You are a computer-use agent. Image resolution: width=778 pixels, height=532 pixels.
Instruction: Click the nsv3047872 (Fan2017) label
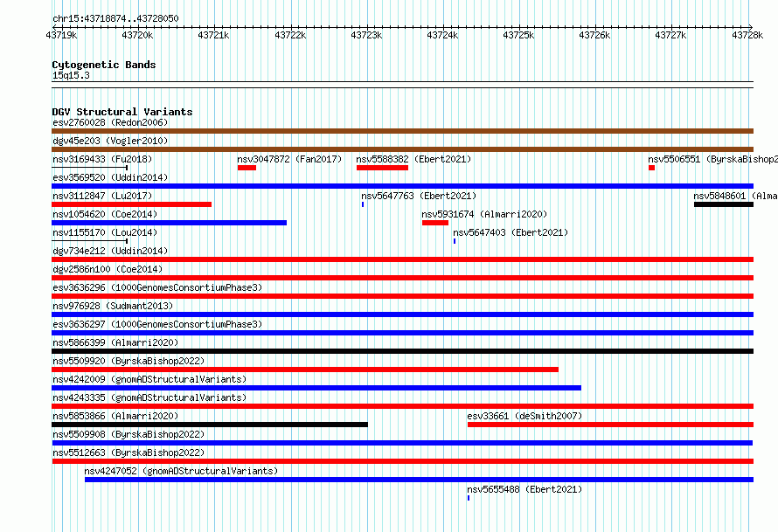point(289,159)
